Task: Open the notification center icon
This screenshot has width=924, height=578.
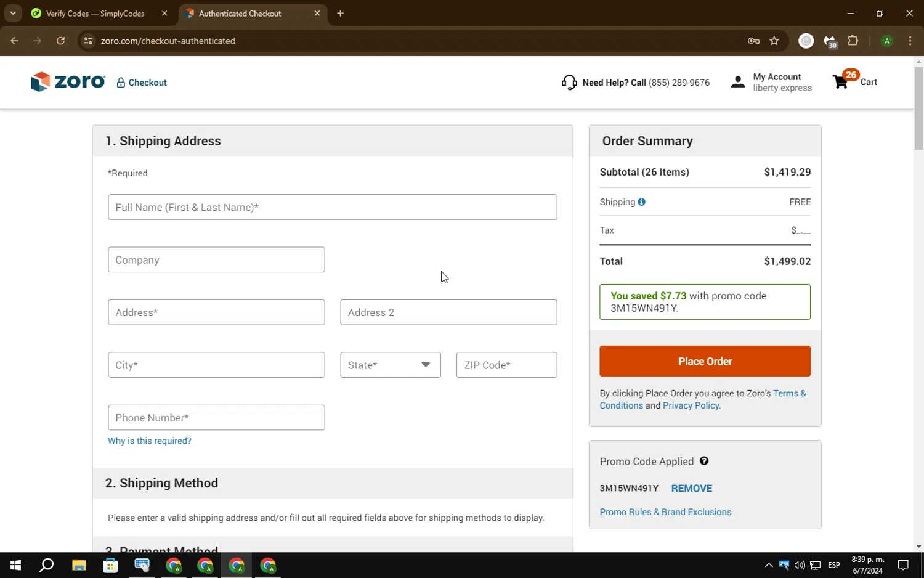Action: click(903, 565)
